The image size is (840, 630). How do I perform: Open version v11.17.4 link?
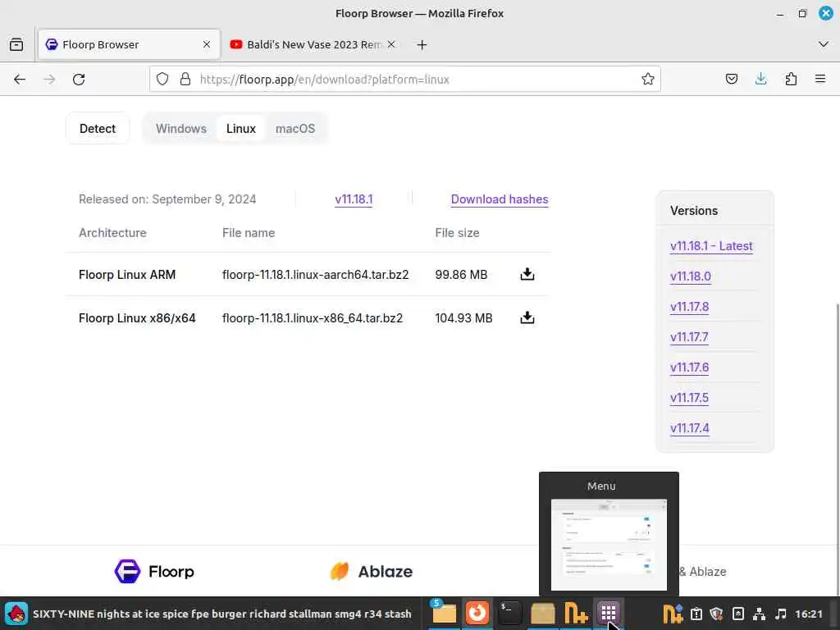pos(689,428)
